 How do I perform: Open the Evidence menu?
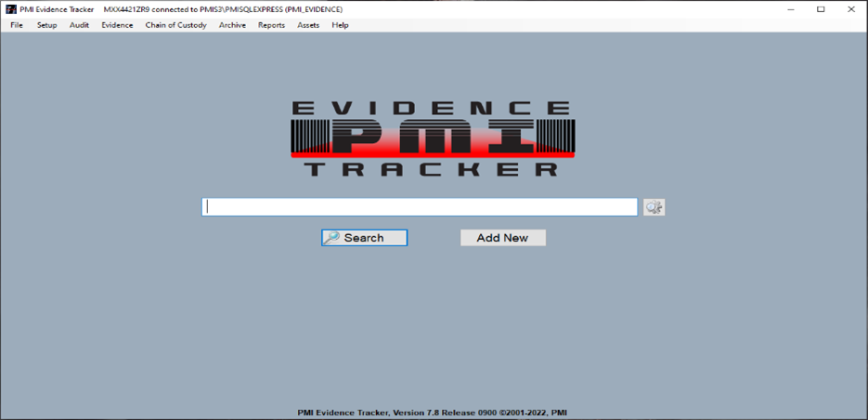tap(117, 25)
